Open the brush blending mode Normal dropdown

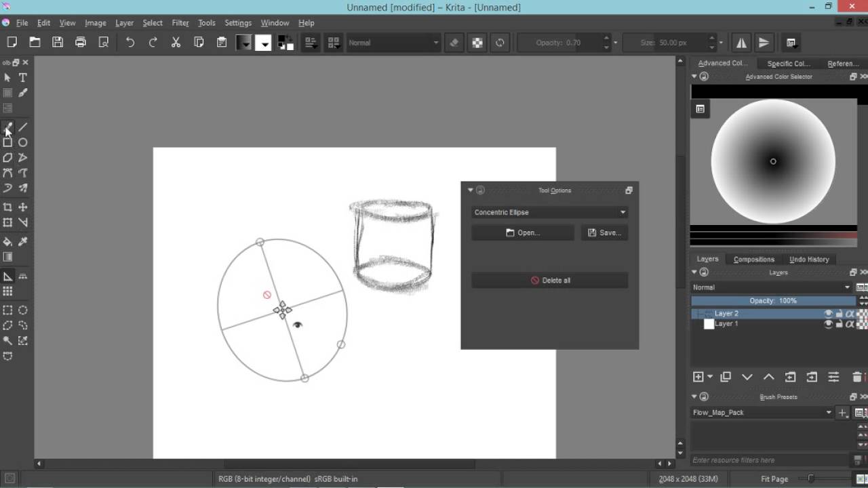tap(393, 43)
